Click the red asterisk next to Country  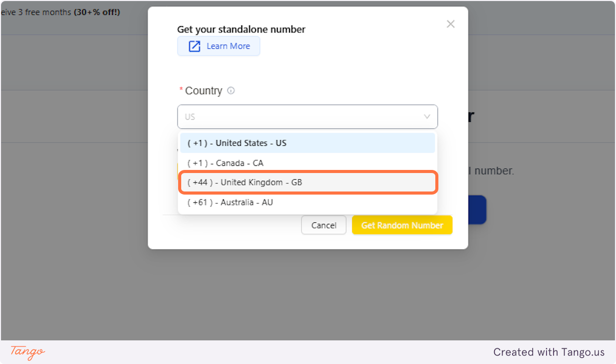181,90
